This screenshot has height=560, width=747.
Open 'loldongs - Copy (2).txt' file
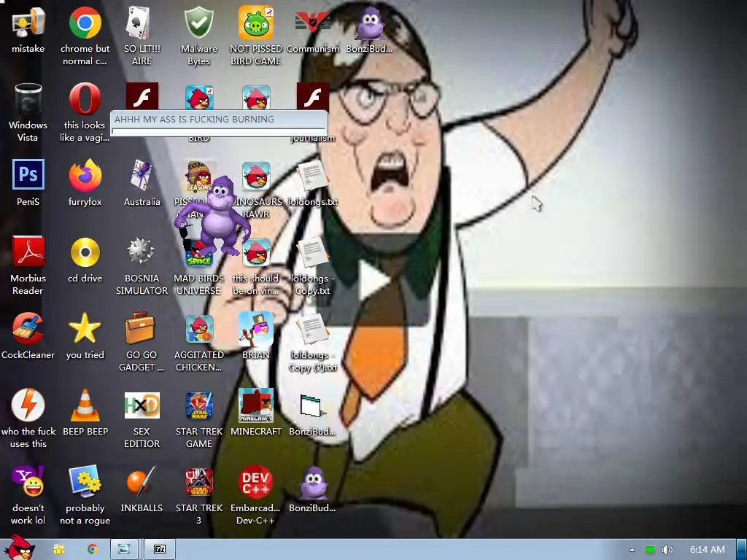(x=312, y=329)
